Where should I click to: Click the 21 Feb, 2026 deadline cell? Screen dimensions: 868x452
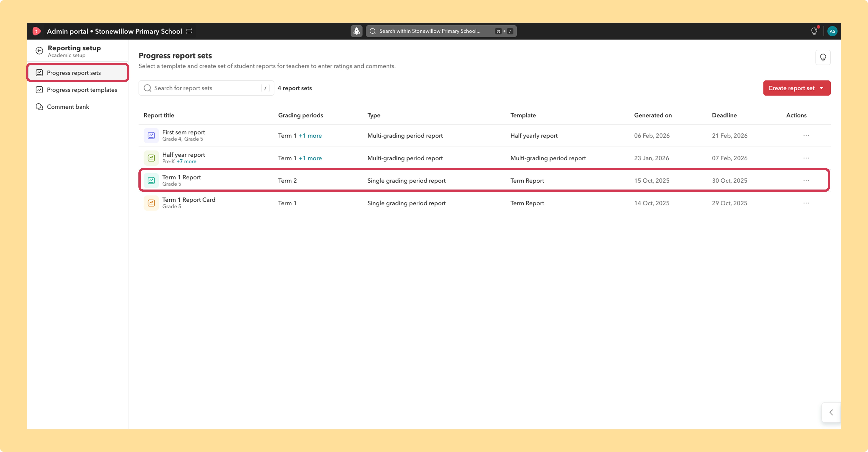[x=730, y=136]
